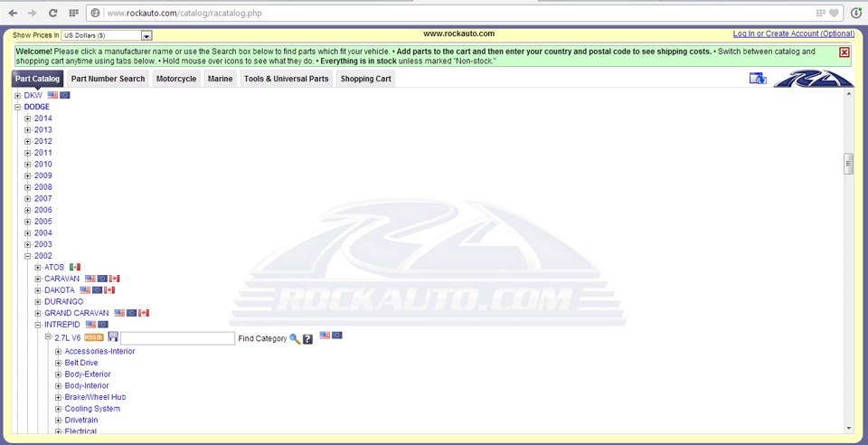The width and height of the screenshot is (868, 445).
Task: Click the cart transfer icon near logo
Action: coord(758,79)
